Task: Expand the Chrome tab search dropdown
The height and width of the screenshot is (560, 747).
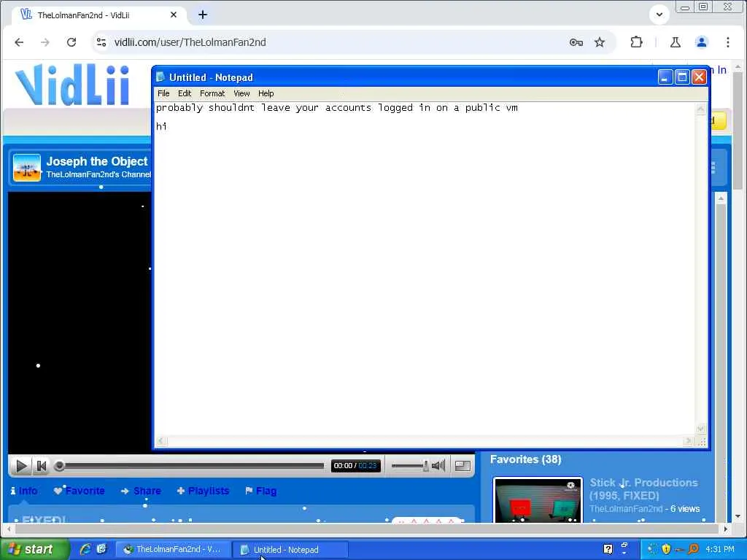Action: [659, 15]
